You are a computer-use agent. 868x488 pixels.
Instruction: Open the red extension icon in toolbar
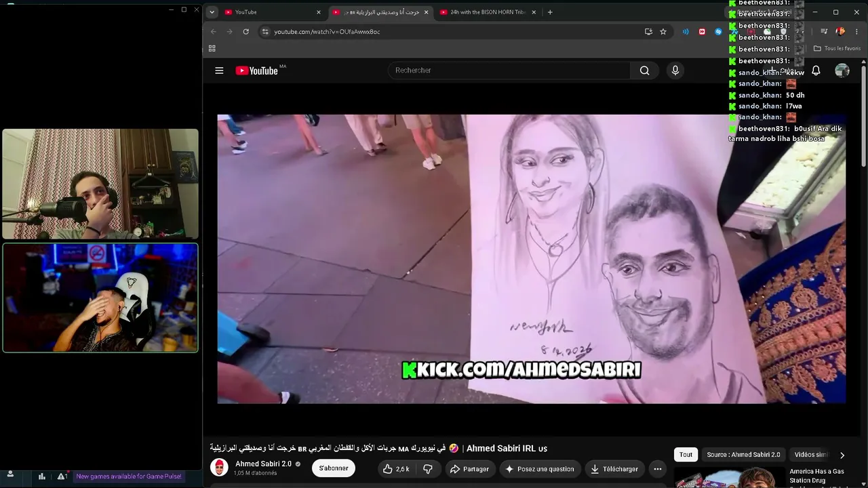(x=702, y=31)
